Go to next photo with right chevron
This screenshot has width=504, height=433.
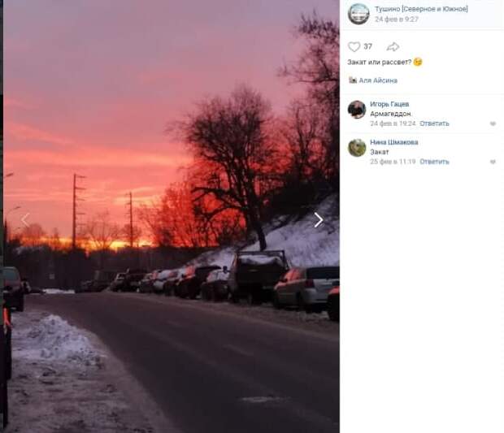318,220
